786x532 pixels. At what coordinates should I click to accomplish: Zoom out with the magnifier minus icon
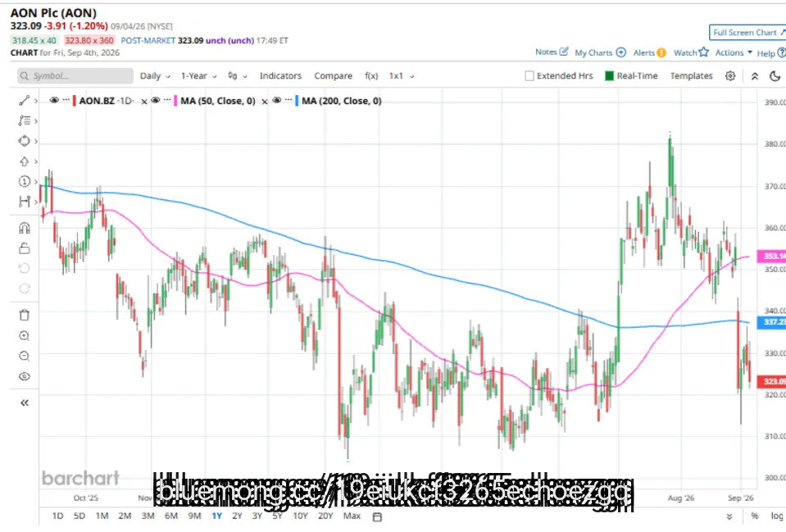click(24, 357)
